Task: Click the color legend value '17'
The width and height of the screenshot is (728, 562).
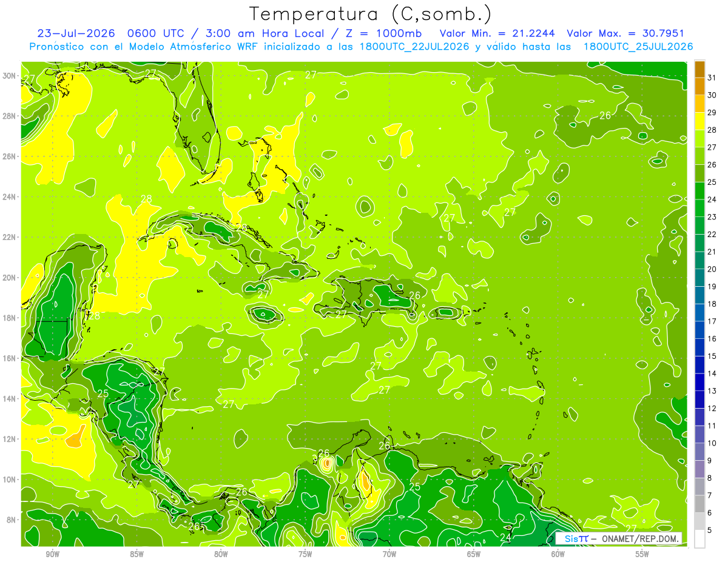Action: [x=712, y=321]
